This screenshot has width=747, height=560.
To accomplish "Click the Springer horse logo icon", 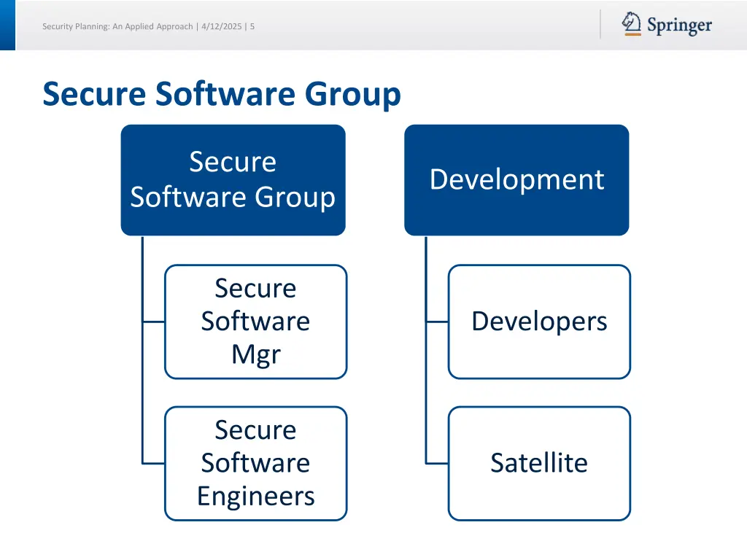I will 631,24.
